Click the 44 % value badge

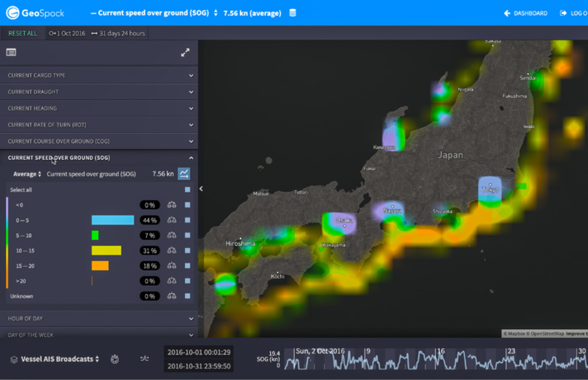pyautogui.click(x=150, y=220)
